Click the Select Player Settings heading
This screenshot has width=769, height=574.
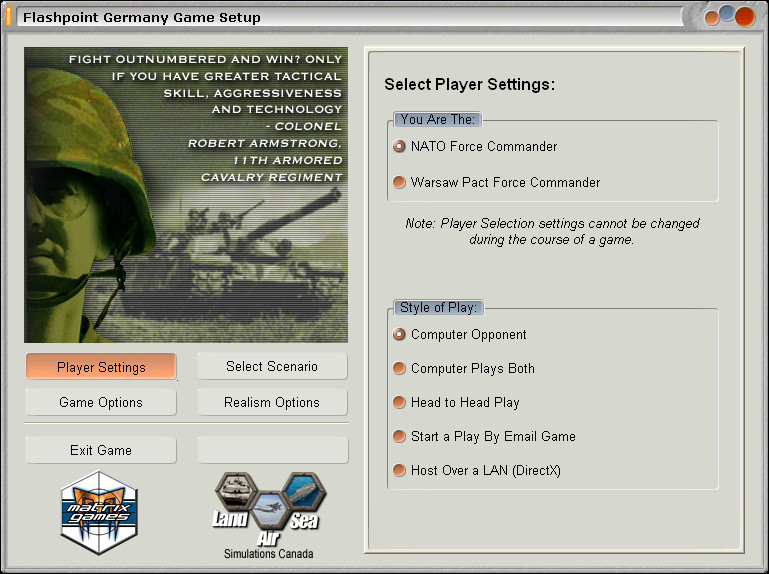tap(469, 84)
